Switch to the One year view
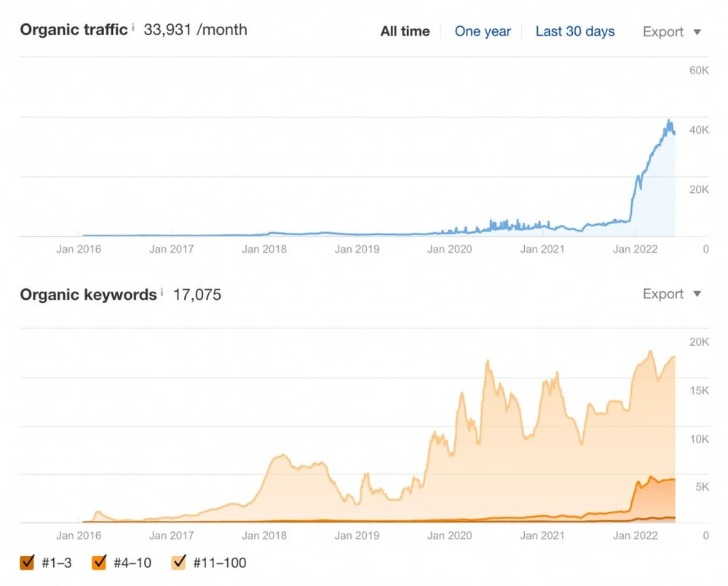The height and width of the screenshot is (586, 728). pyautogui.click(x=483, y=31)
